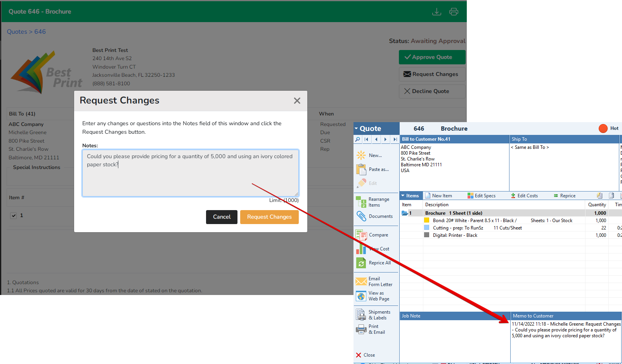
Task: Click the Description column header
Action: click(x=504, y=205)
